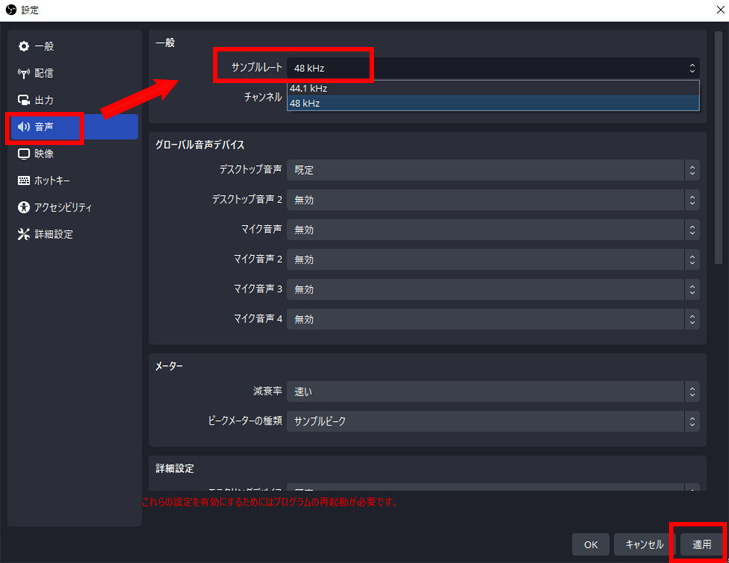Click the arrow of 減衰率 combo
The image size is (729, 563).
pos(692,391)
